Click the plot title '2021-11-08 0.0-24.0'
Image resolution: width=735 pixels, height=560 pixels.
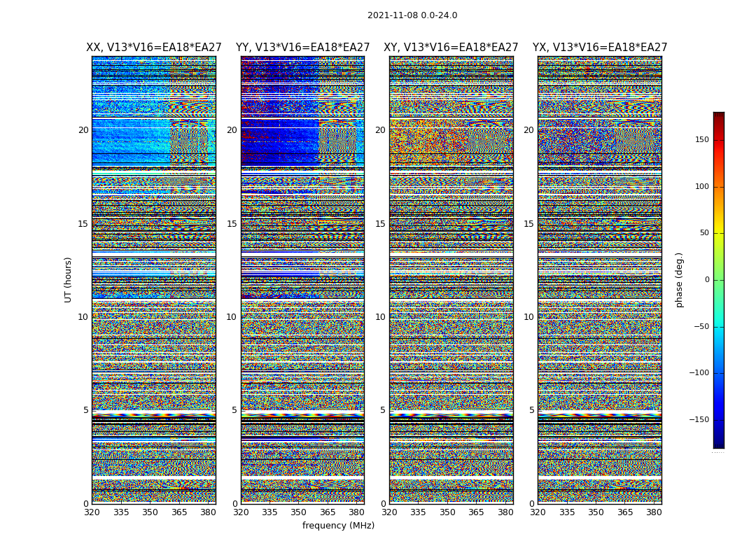click(x=412, y=15)
